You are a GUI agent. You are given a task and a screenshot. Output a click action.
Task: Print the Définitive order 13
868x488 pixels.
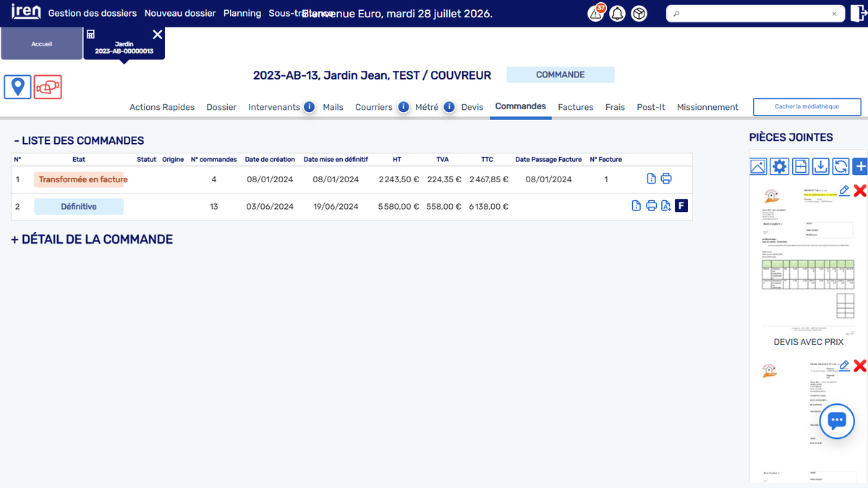651,206
